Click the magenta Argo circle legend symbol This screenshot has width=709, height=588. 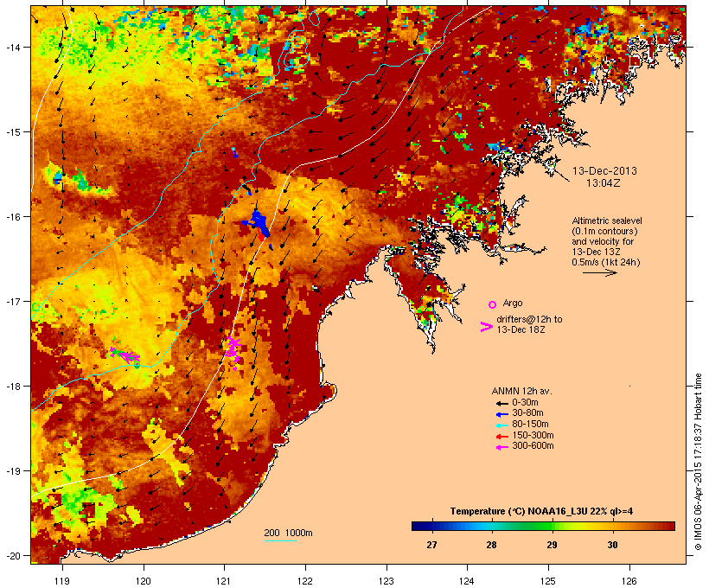pos(493,304)
